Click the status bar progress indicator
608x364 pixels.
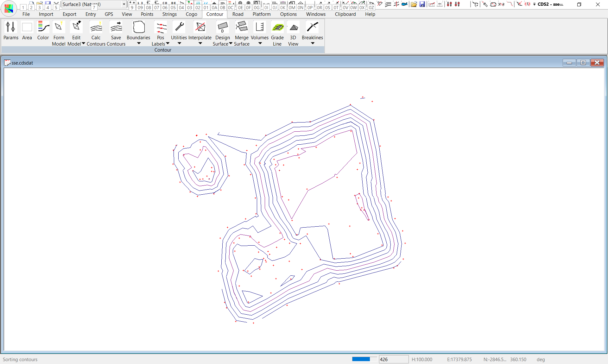[x=364, y=359]
